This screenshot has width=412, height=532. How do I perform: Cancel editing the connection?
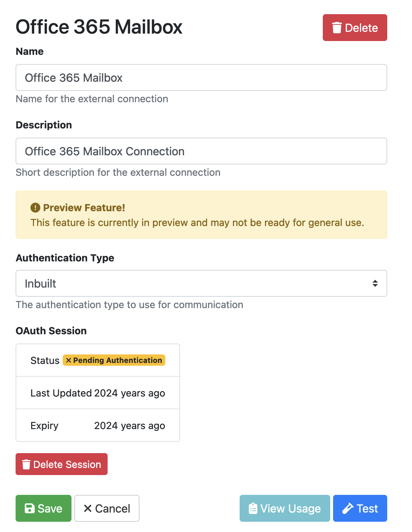(x=107, y=508)
